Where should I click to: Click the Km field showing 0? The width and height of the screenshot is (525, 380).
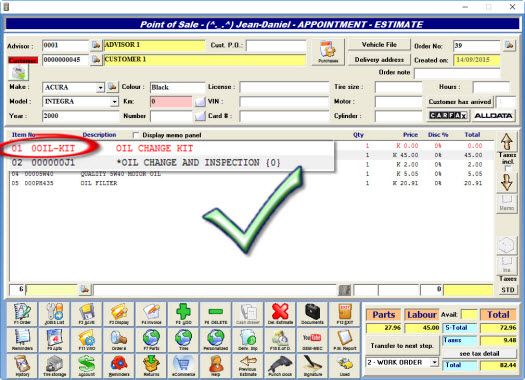[x=171, y=102]
